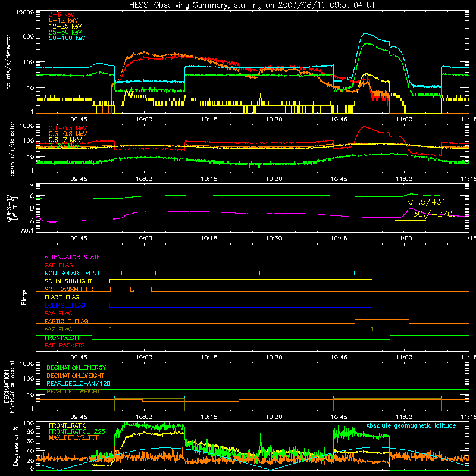
Task: Select the '130./-270.' flare position annotation
Action: coord(431,214)
